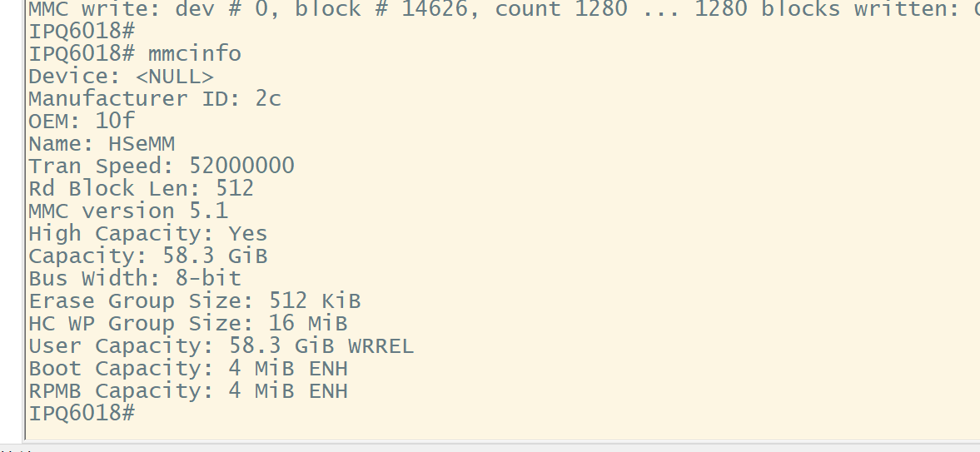Screen dimensions: 980x452
Task: Click the MMC write output line
Action: [x=504, y=9]
